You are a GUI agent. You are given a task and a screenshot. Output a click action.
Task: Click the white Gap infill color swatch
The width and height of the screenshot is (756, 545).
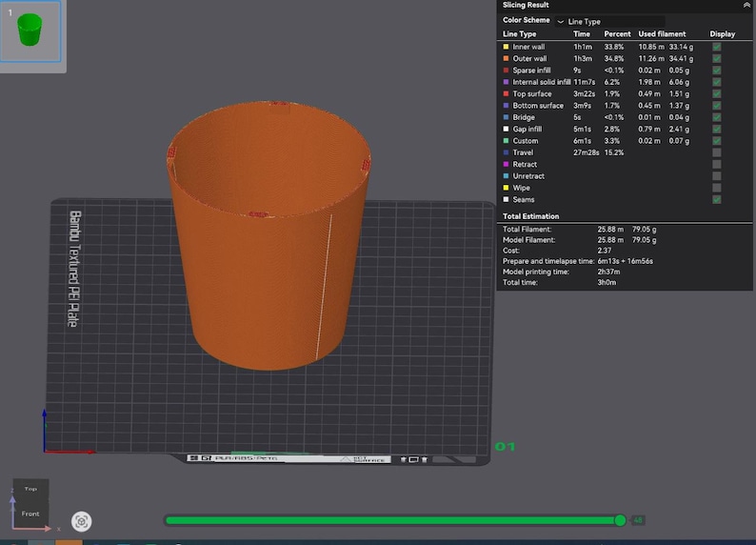[506, 130]
